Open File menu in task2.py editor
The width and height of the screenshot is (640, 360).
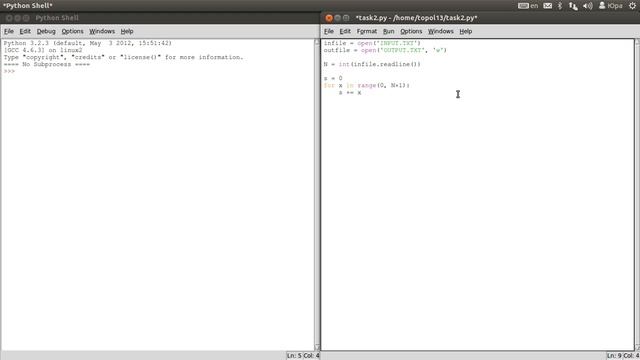pos(329,31)
